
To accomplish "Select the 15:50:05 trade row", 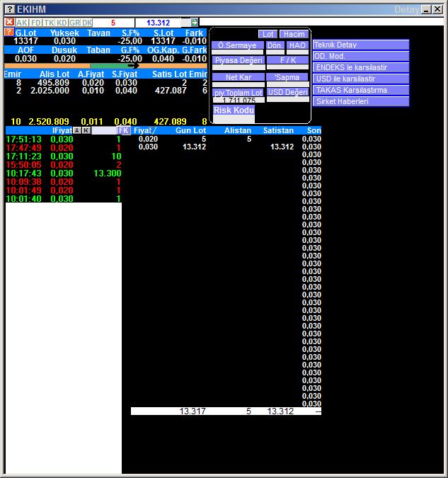I will 64,165.
